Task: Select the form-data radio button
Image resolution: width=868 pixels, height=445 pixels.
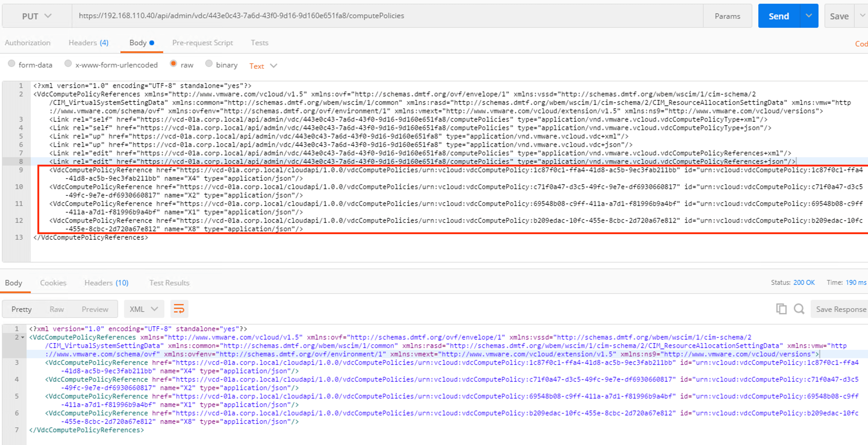Action: coord(11,64)
